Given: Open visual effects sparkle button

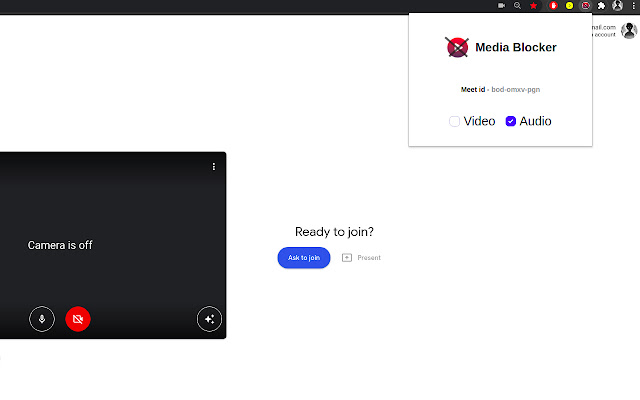Looking at the screenshot, I should point(209,319).
